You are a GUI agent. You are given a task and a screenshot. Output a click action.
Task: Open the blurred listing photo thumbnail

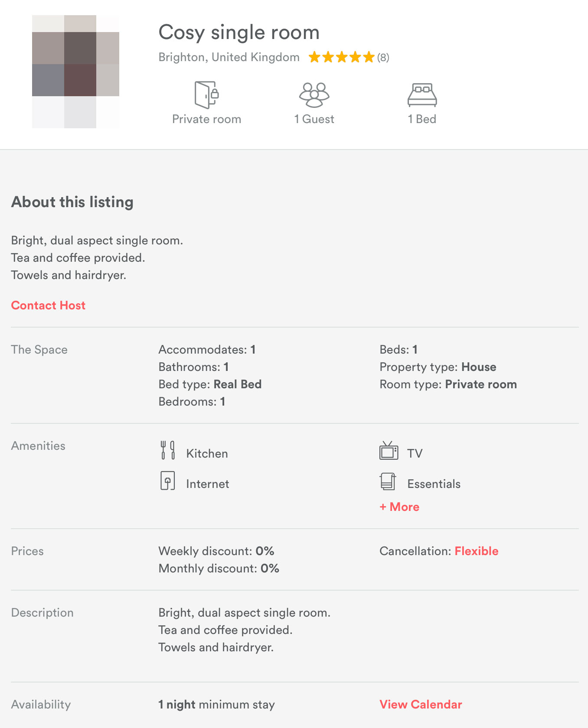point(75,71)
